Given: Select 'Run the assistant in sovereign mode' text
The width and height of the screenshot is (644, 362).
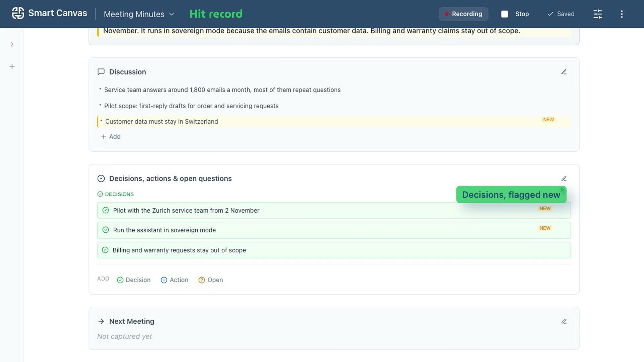Looking at the screenshot, I should pyautogui.click(x=164, y=230).
